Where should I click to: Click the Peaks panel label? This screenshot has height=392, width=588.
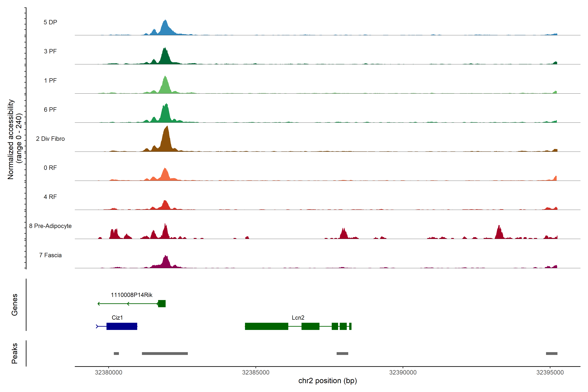pos(15,353)
